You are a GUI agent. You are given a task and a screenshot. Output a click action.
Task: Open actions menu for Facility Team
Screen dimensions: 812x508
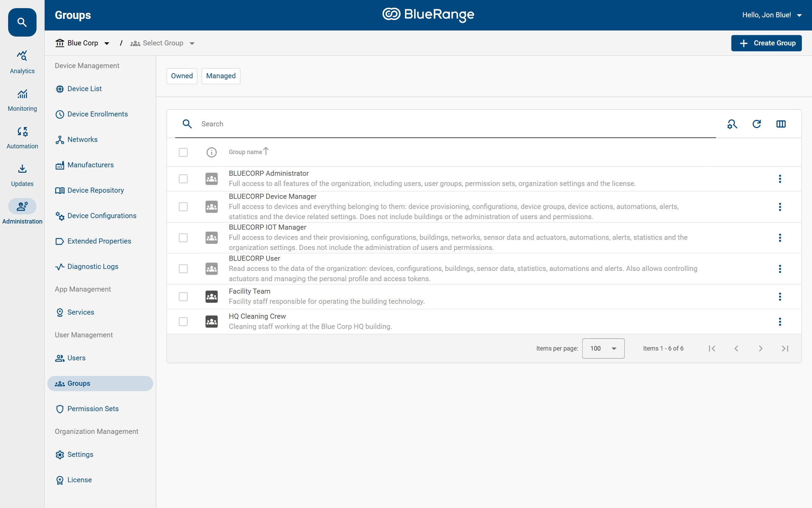click(x=780, y=297)
